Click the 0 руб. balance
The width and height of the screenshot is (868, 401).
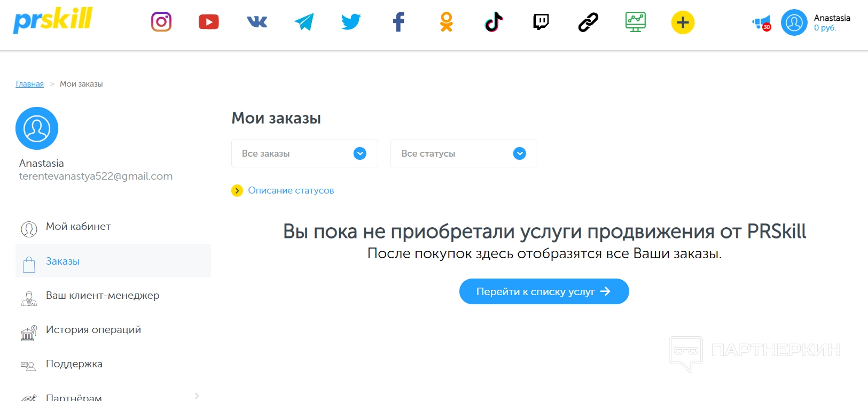[x=825, y=28]
